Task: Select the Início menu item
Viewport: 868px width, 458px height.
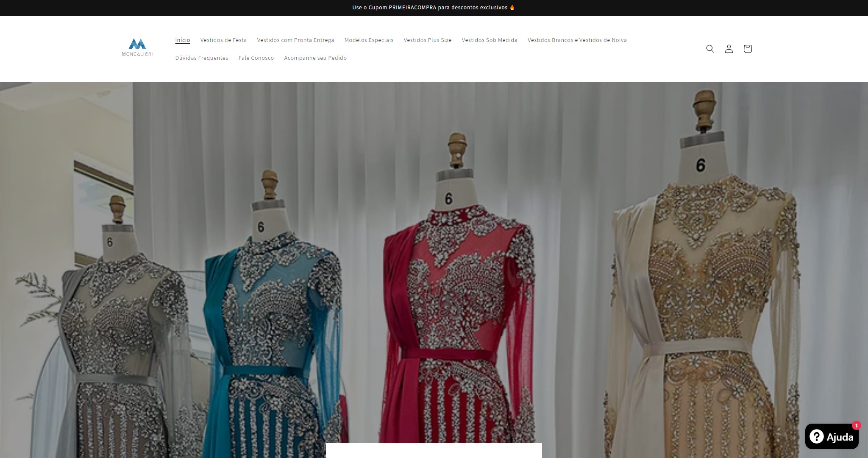Action: (183, 40)
